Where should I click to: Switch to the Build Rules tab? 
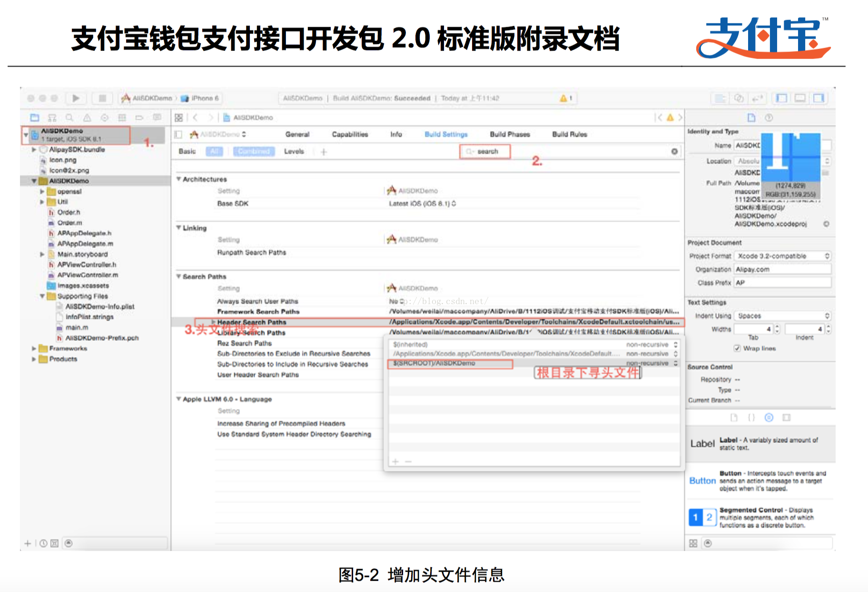tap(570, 134)
